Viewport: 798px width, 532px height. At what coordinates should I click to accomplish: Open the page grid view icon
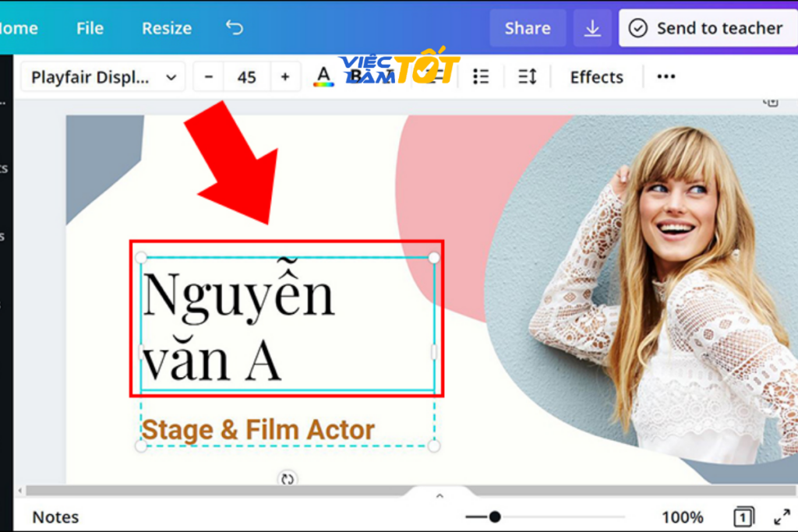point(743,517)
